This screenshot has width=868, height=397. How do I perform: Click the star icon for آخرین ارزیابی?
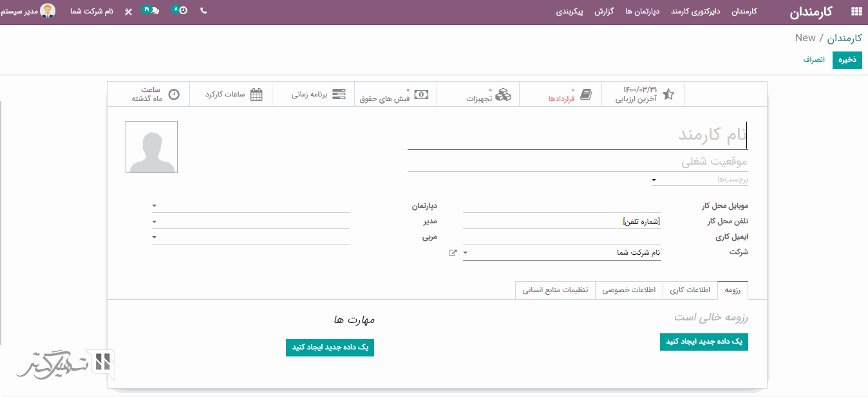coord(668,95)
